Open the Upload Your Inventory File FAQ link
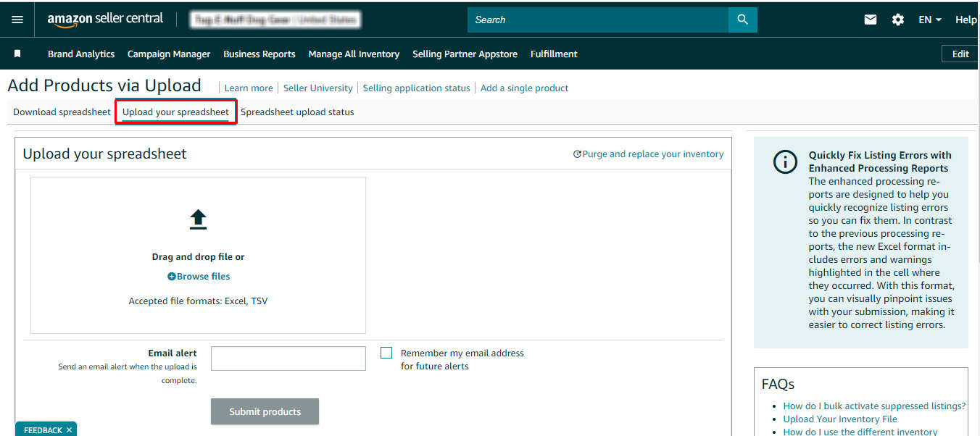Screen dimensions: 980x436 click(x=840, y=419)
